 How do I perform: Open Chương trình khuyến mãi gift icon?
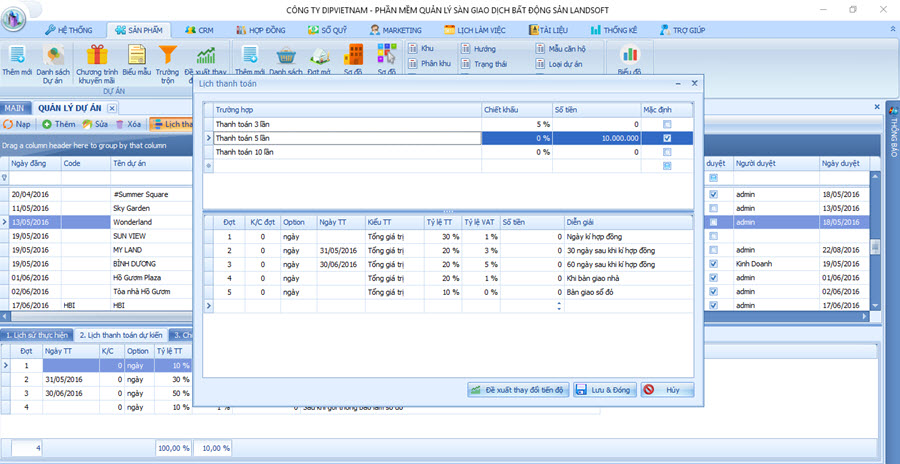pos(97,57)
